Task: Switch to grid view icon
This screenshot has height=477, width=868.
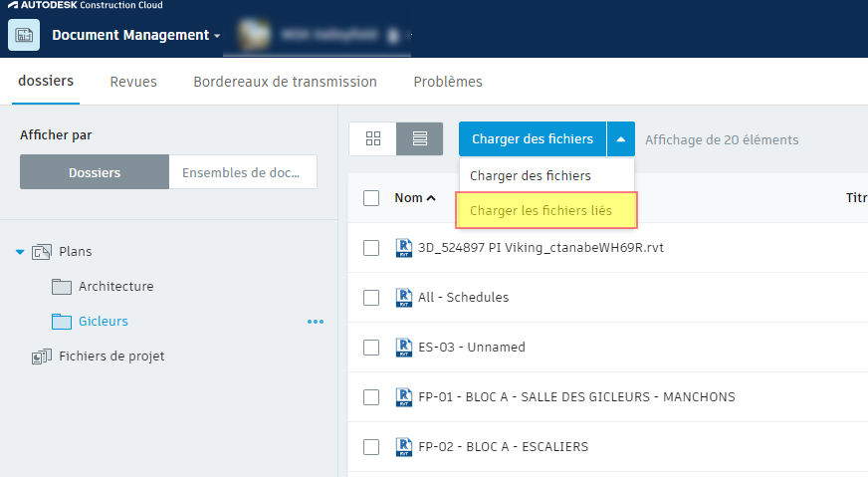Action: point(373,138)
